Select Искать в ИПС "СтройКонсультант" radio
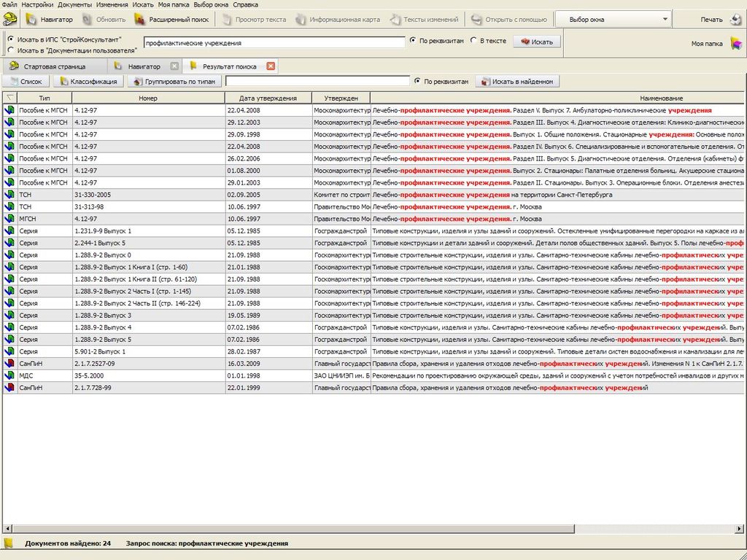 11,39
